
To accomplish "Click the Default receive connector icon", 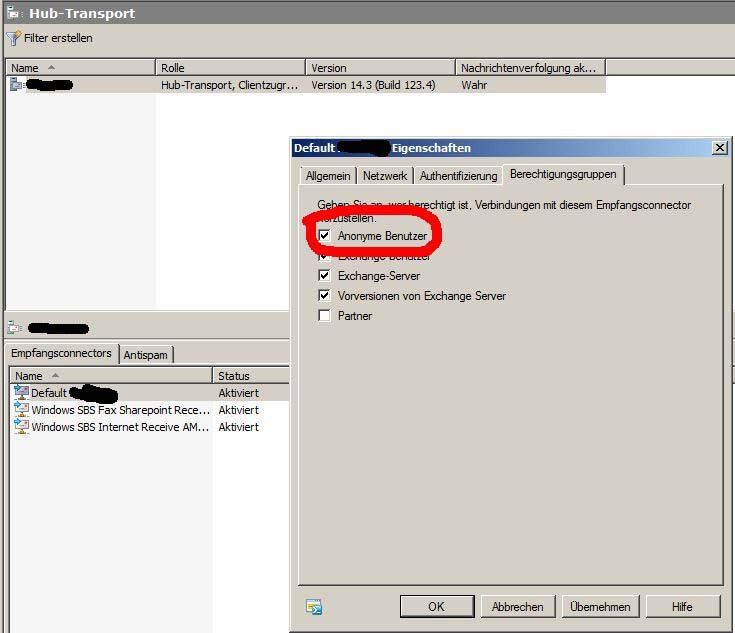I will [x=21, y=392].
